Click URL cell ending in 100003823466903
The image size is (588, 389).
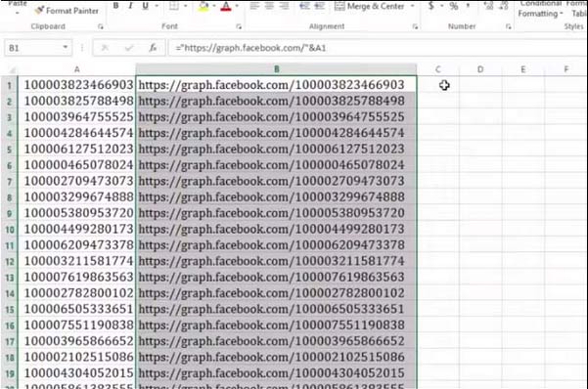click(x=276, y=85)
